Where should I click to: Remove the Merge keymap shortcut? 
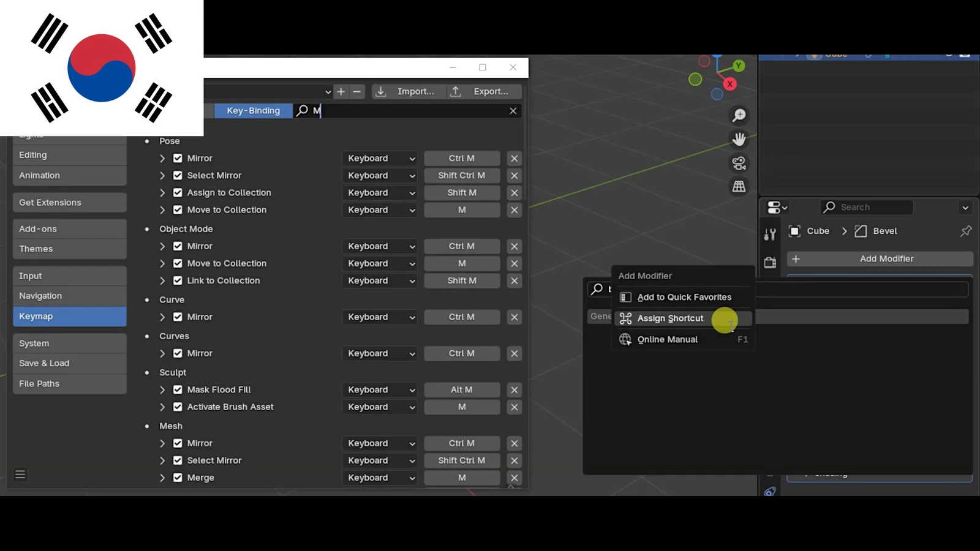[x=514, y=478]
